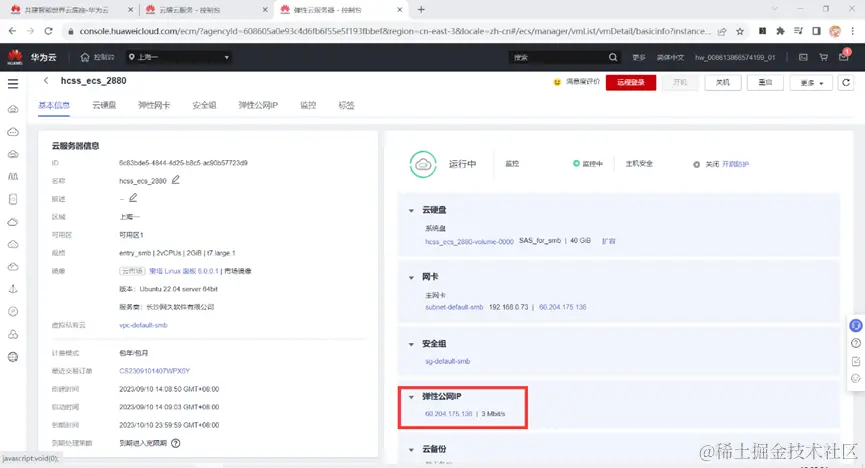Click the refresh icon button
Image resolution: width=865 pixels, height=468 pixels.
pos(846,82)
